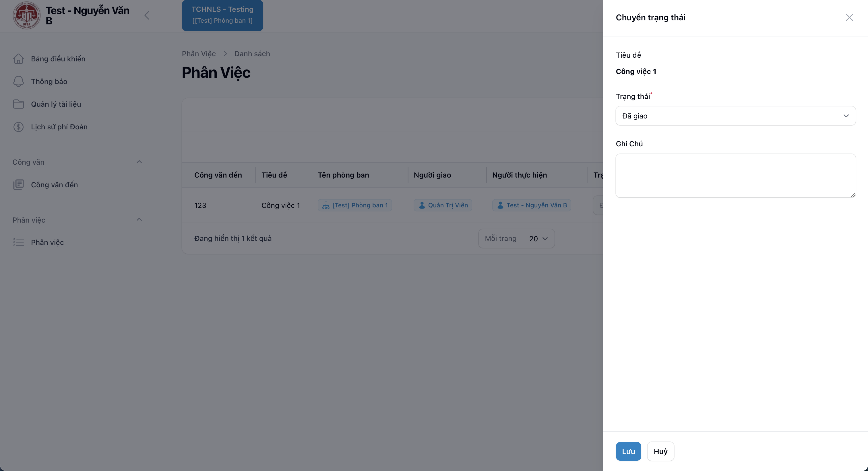Click the folder icon for Quản lý tài liệu
This screenshot has width=868, height=471.
tap(19, 104)
